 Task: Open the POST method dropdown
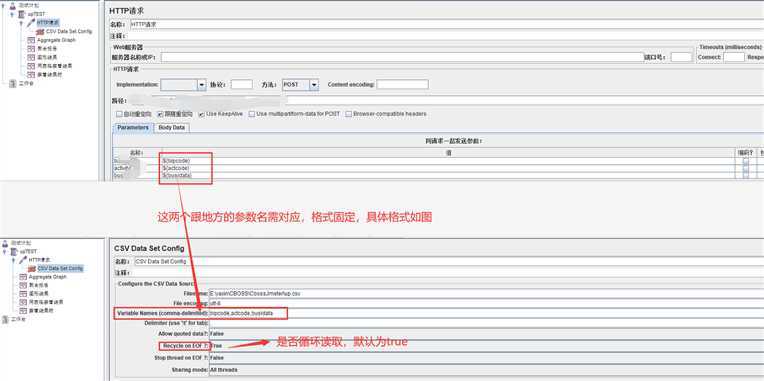(314, 85)
